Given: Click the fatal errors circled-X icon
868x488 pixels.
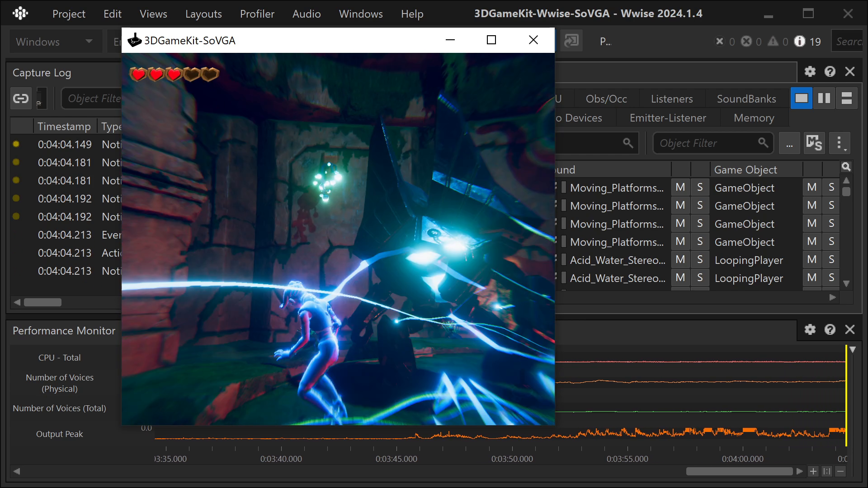Looking at the screenshot, I should click(746, 41).
